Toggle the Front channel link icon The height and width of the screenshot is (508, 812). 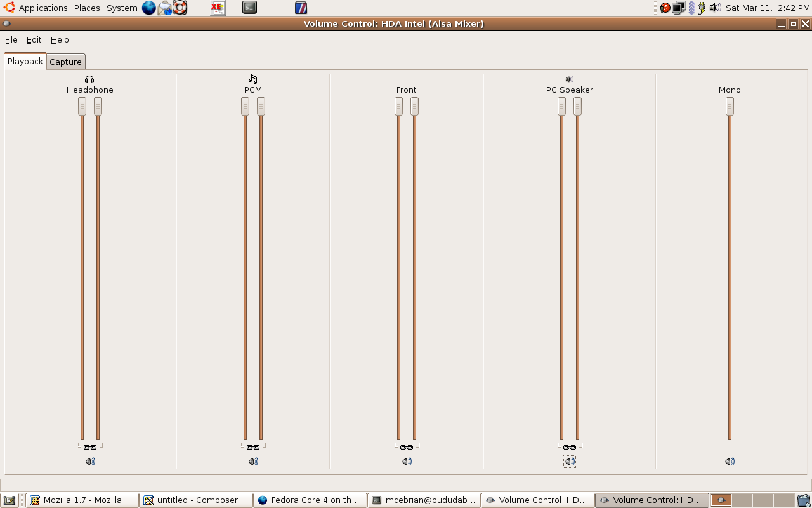coord(407,447)
